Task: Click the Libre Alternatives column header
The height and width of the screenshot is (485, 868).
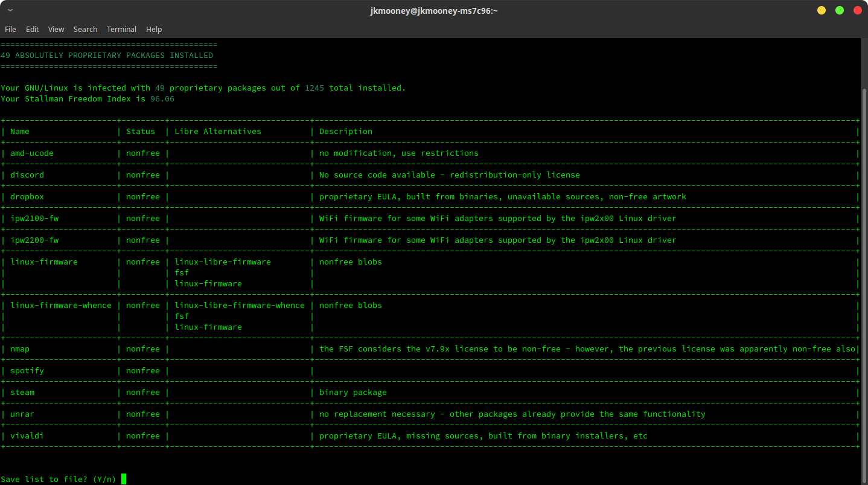Action: tap(218, 131)
